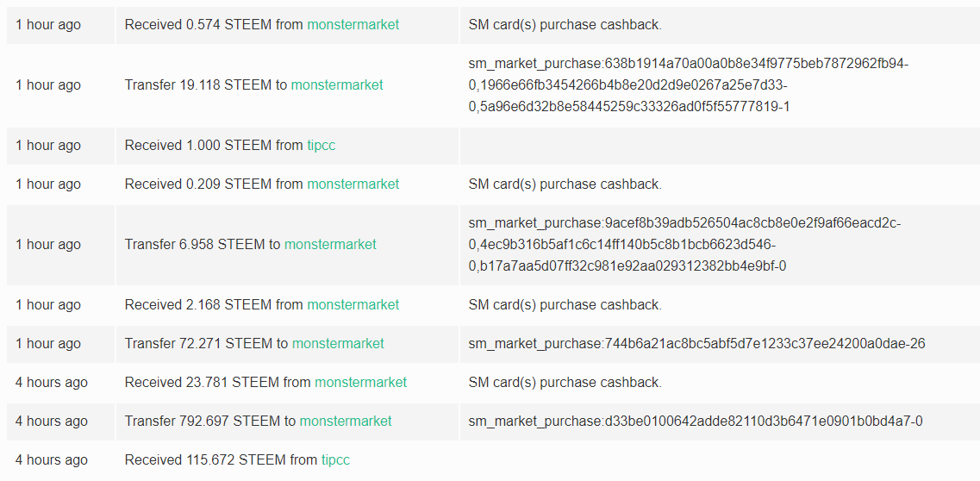
Task: Open monstermarket in 6.958 STEEM transfer
Action: pyautogui.click(x=331, y=244)
